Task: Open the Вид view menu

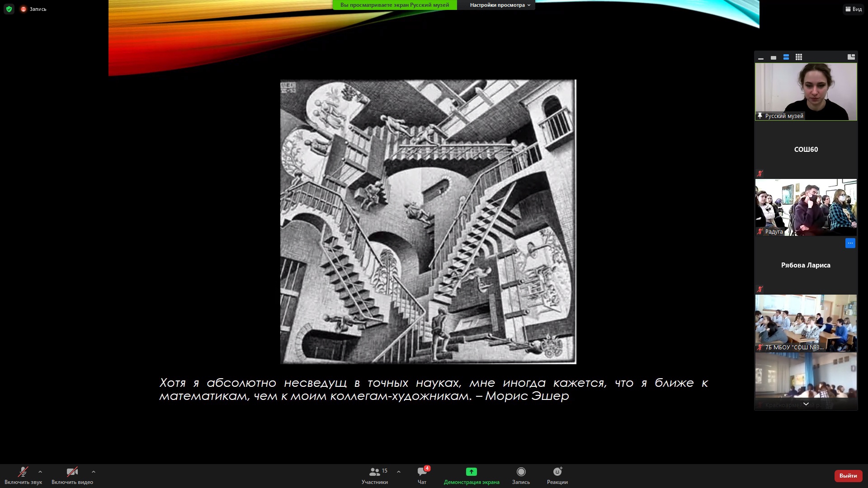Action: point(854,9)
